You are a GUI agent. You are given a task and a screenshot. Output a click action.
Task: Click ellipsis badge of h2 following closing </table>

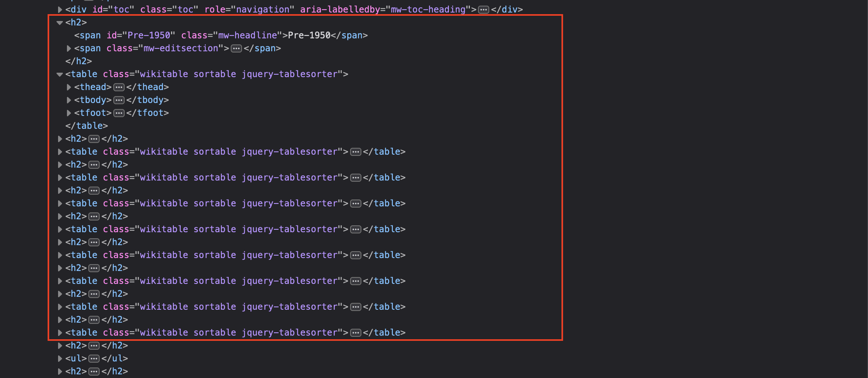(x=94, y=139)
